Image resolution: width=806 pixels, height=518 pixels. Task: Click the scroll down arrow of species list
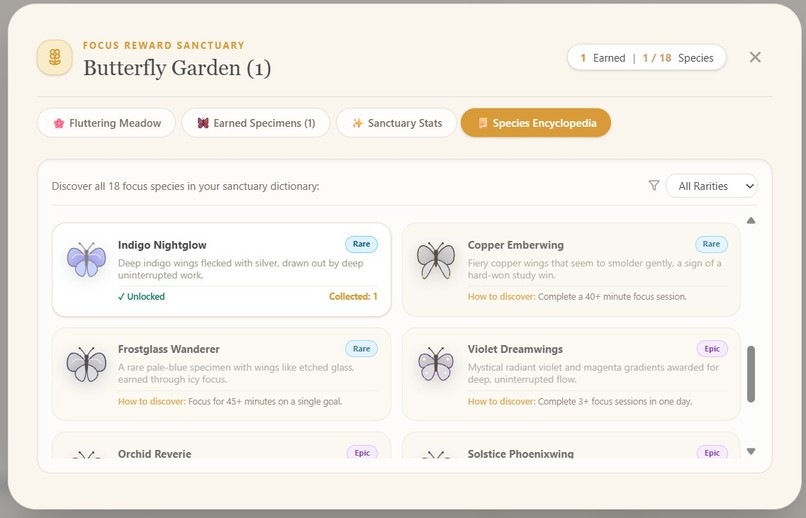750,451
